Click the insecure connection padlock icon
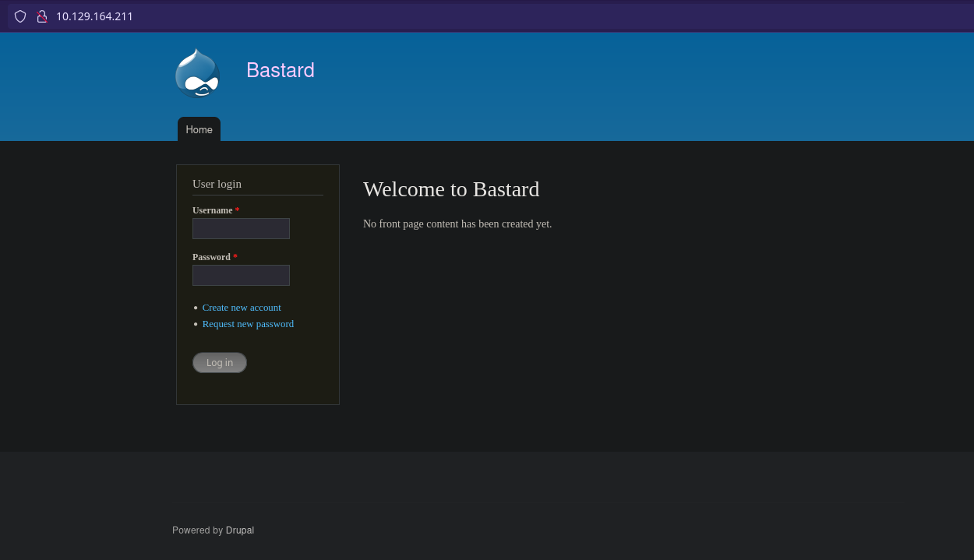Viewport: 974px width, 560px height. (x=42, y=16)
